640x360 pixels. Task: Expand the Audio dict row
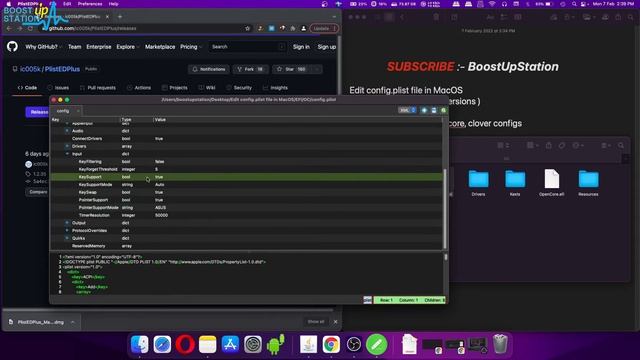(x=67, y=131)
